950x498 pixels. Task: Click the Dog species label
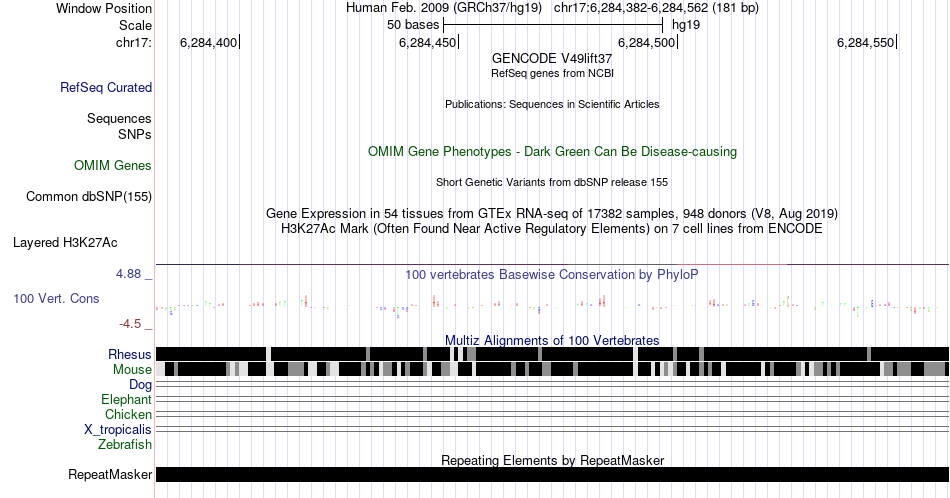coord(140,385)
